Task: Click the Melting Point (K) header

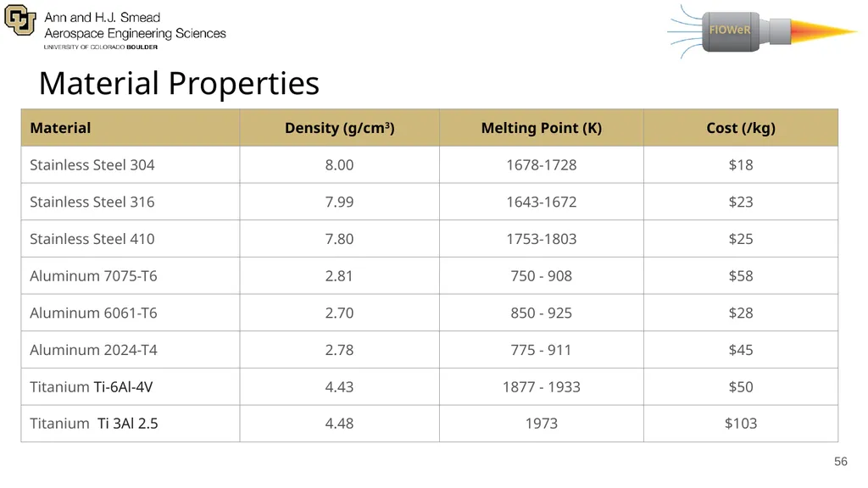Action: click(x=542, y=128)
